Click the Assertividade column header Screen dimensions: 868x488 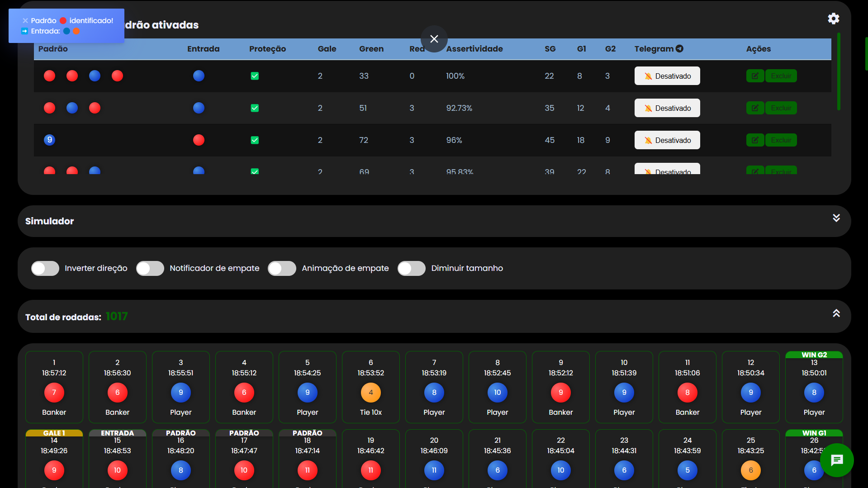click(x=474, y=49)
